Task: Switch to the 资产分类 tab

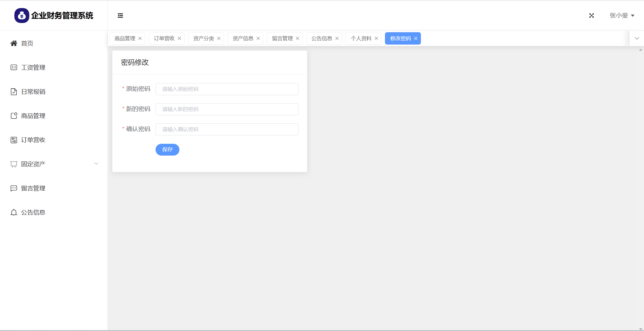Action: click(204, 39)
